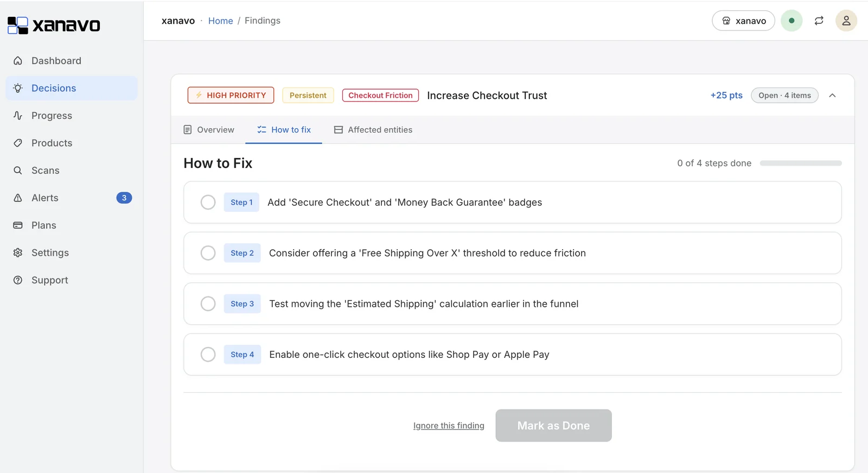This screenshot has width=868, height=473.
Task: Click the Home breadcrumb link
Action: coord(221,21)
